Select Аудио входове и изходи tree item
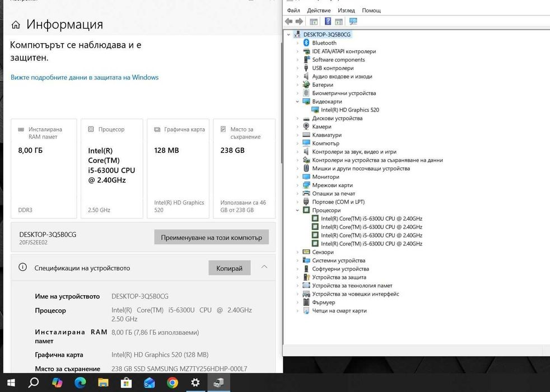The height and width of the screenshot is (392, 550). coord(342,76)
